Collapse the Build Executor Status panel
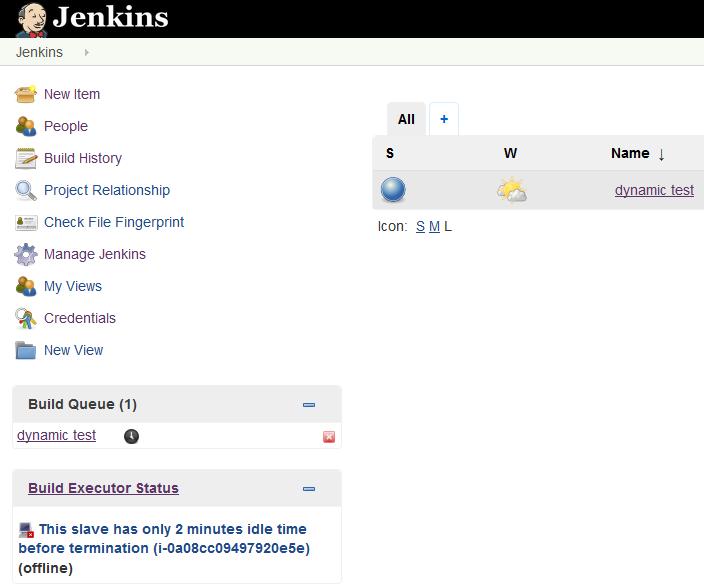The image size is (704, 588). 309,489
